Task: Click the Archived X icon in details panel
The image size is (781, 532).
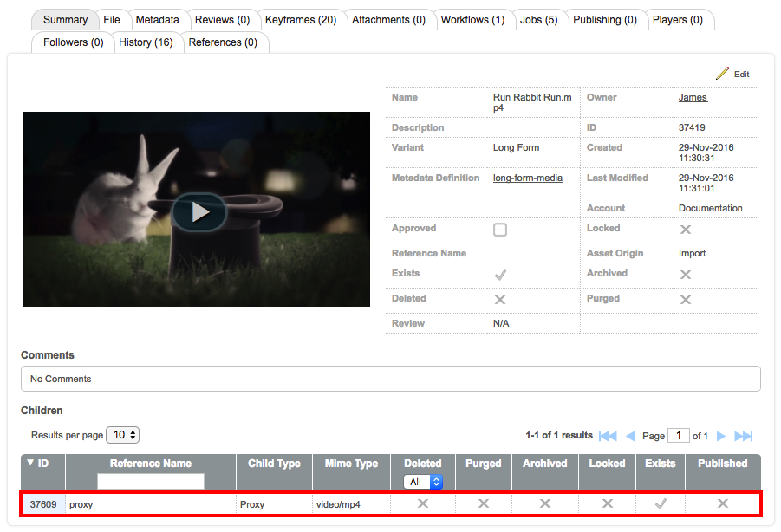Action: tap(686, 273)
